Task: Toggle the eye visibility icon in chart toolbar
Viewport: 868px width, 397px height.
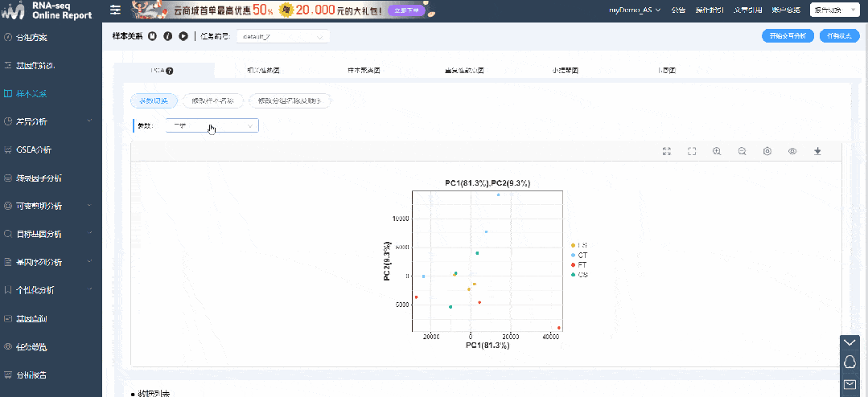Action: [792, 152]
